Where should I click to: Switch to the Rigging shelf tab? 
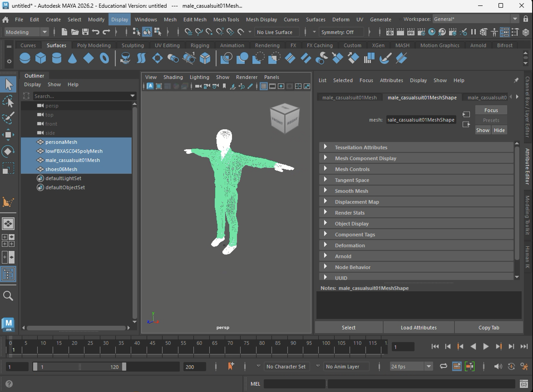point(200,45)
